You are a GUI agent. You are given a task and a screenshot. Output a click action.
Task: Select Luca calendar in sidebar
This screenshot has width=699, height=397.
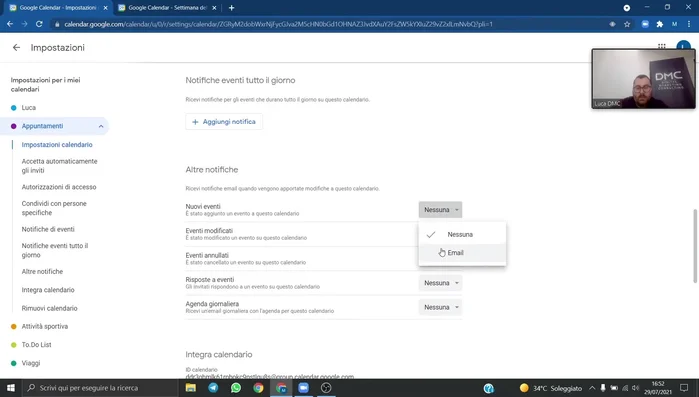point(29,107)
